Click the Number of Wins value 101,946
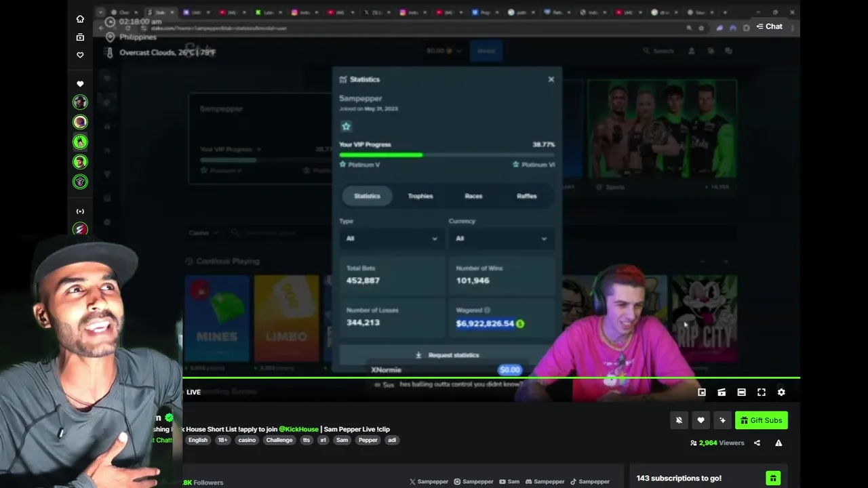The image size is (868, 488). (473, 281)
